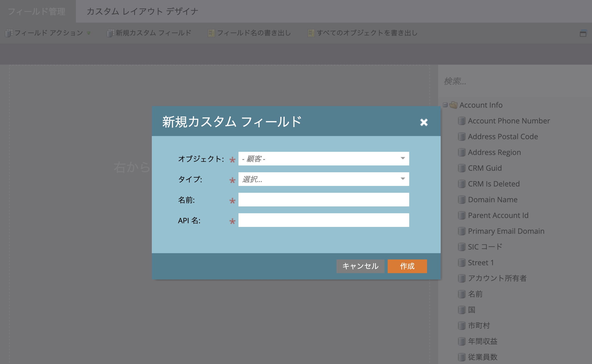Click the Account Info folder icon
This screenshot has height=364, width=592.
(453, 105)
